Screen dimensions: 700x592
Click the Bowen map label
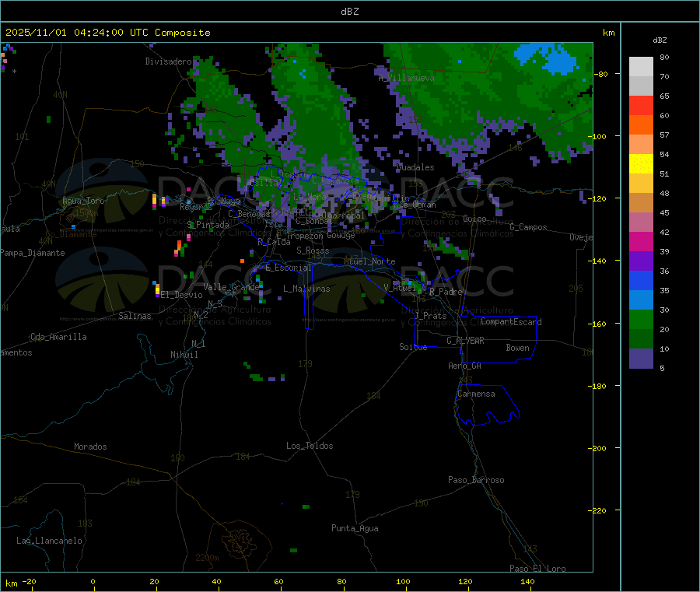pyautogui.click(x=518, y=349)
